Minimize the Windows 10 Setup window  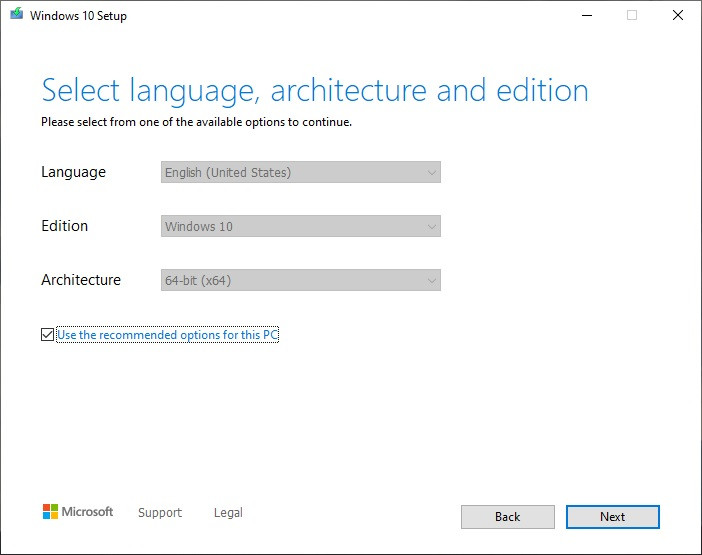(x=585, y=15)
